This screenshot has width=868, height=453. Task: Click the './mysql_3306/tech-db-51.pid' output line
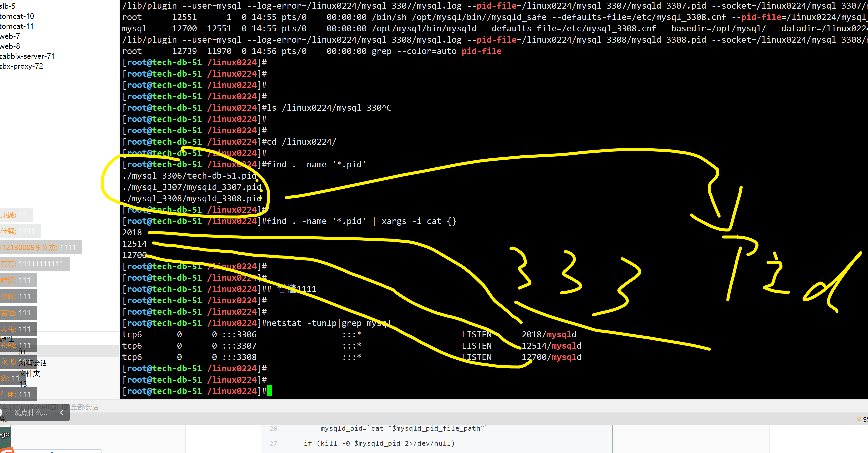tap(190, 176)
